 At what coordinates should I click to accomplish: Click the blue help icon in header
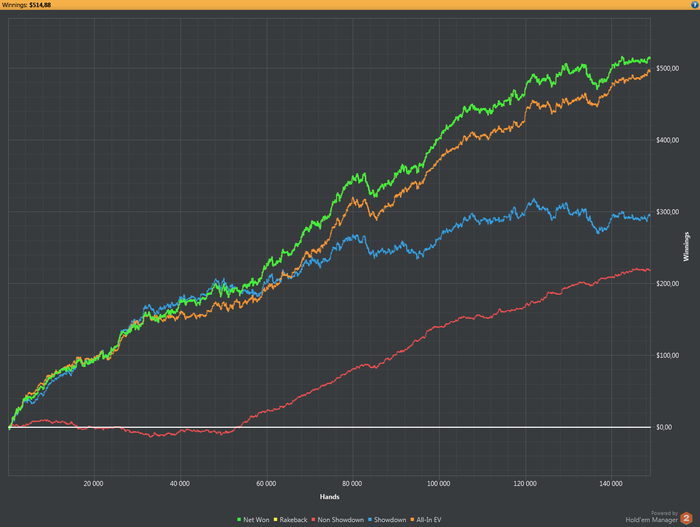[x=694, y=5]
